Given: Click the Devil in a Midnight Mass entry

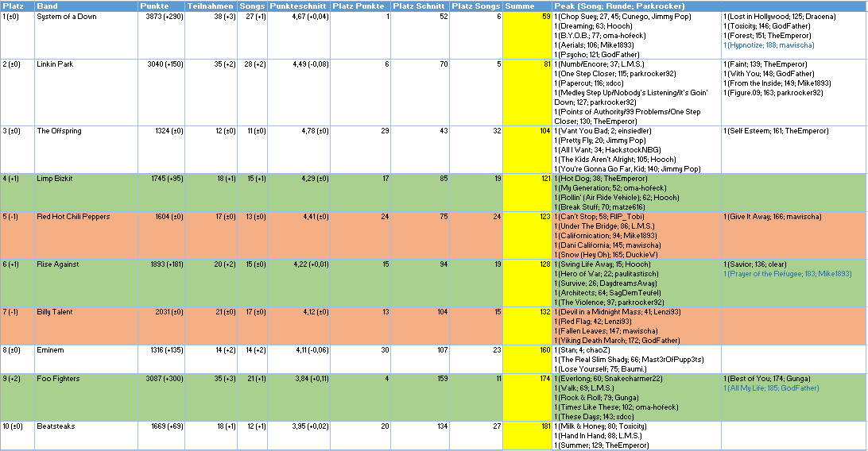Looking at the screenshot, I should [618, 312].
